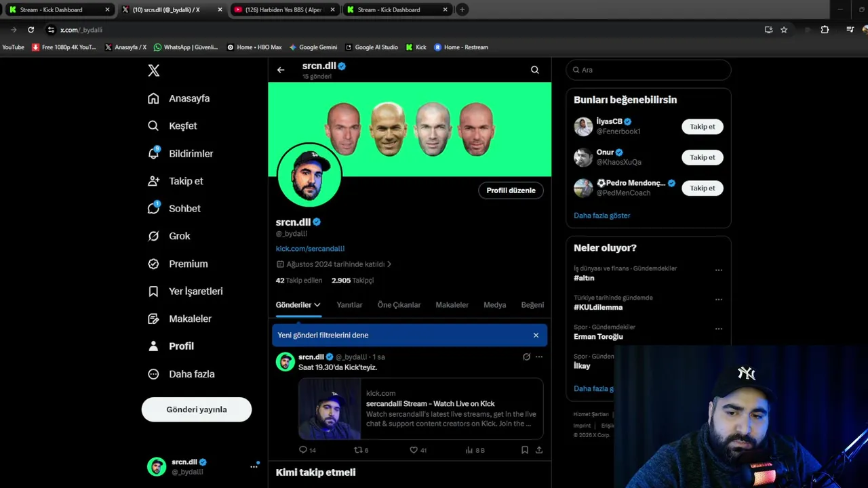Open Google Gemini bookmark

click(x=313, y=47)
